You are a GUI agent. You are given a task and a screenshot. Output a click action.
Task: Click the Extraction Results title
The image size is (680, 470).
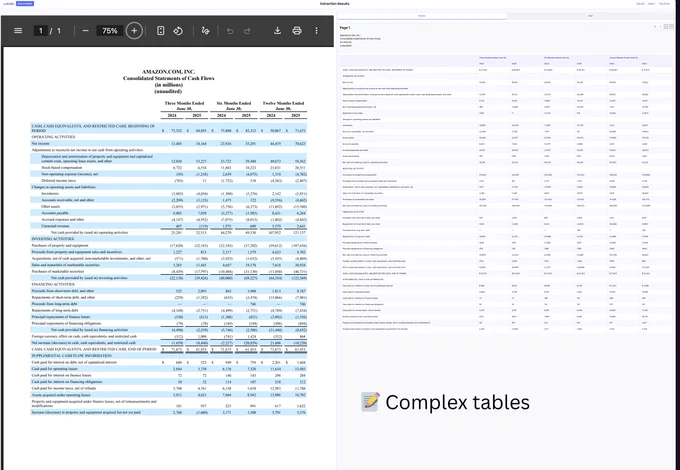coord(334,3)
